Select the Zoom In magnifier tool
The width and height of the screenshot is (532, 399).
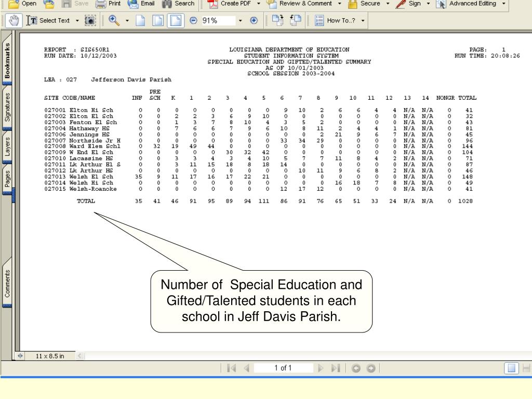(114, 21)
